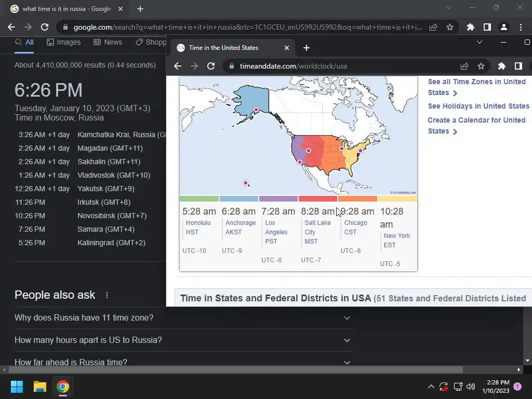The height and width of the screenshot is (399, 532).
Task: Open extensions in the Google window
Action: coord(470,27)
